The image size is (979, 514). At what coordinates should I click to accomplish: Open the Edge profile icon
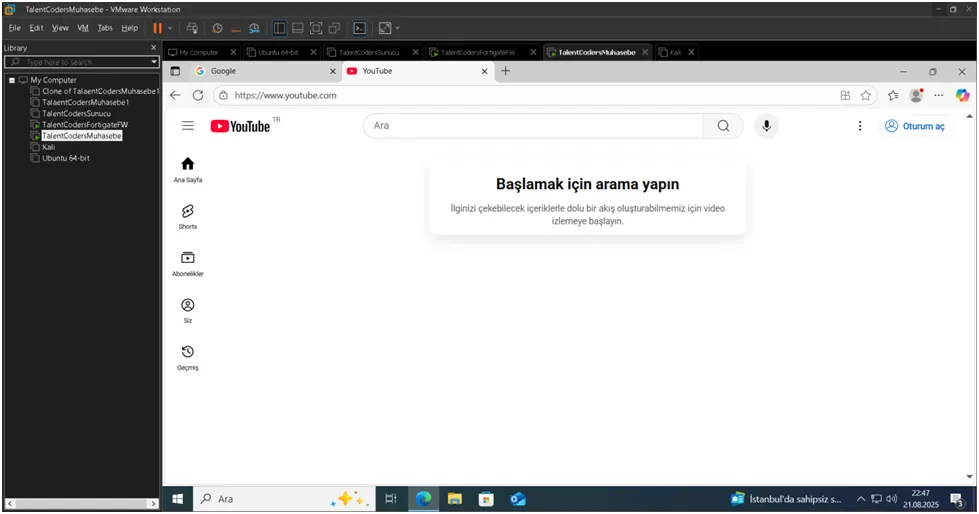pyautogui.click(x=917, y=96)
